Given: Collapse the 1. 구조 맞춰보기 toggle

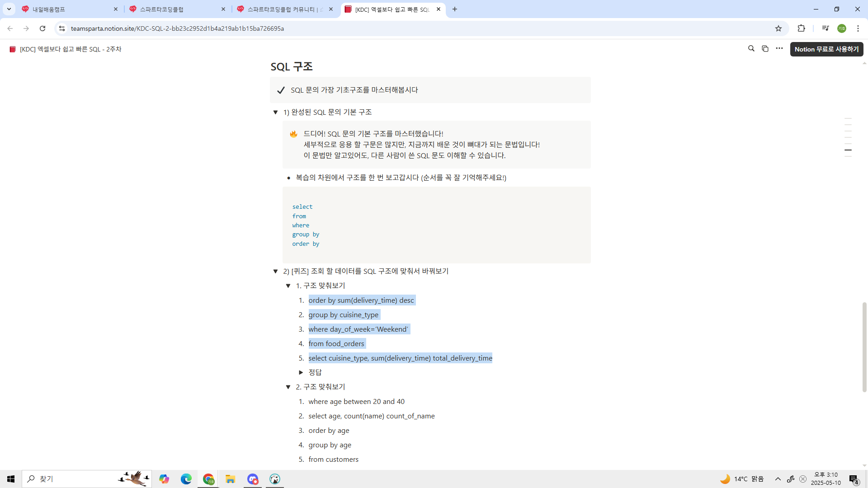Looking at the screenshot, I should tap(288, 286).
